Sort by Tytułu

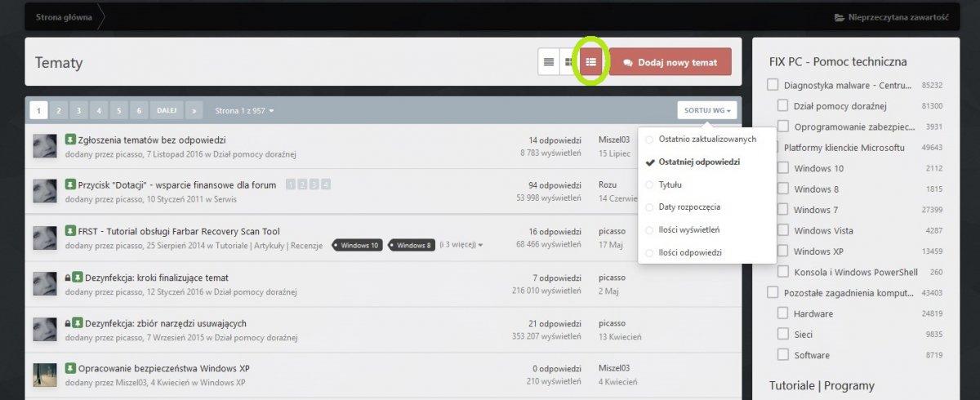coord(706,184)
